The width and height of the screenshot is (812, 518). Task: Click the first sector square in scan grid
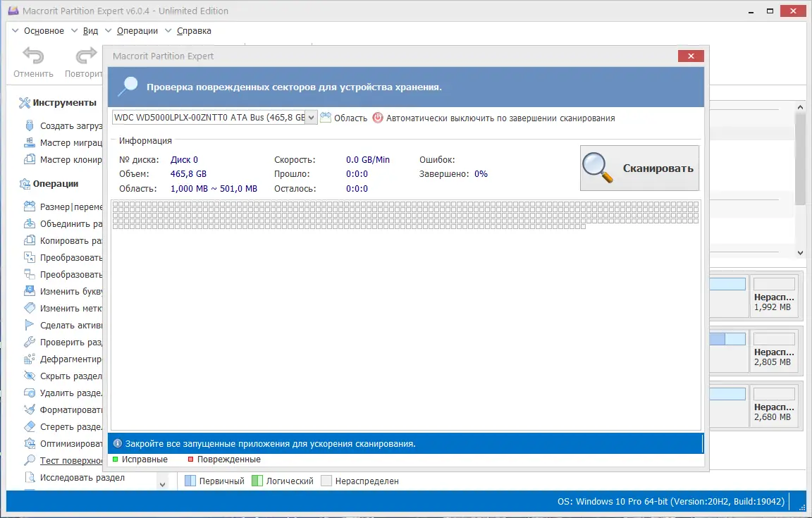[x=115, y=204]
